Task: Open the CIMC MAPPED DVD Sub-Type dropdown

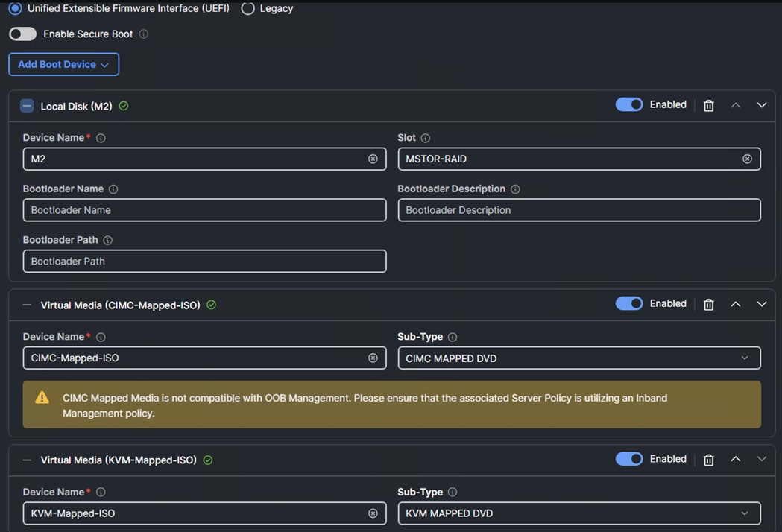Action: [x=579, y=358]
